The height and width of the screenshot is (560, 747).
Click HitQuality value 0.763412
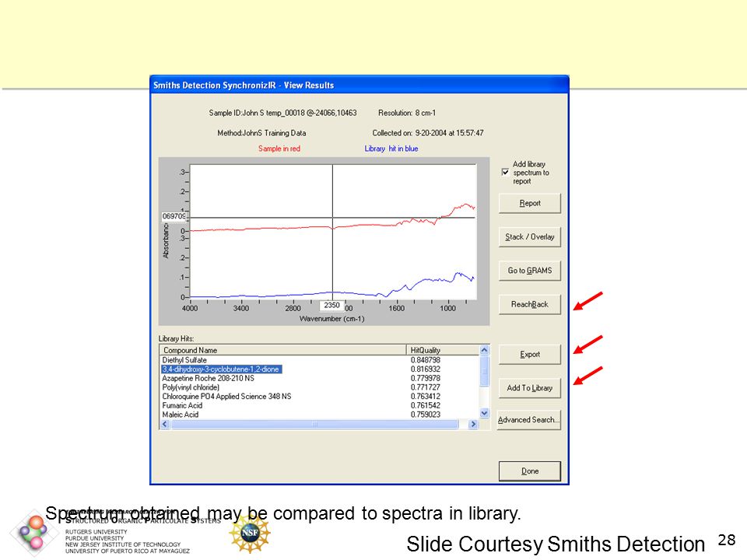click(x=426, y=396)
